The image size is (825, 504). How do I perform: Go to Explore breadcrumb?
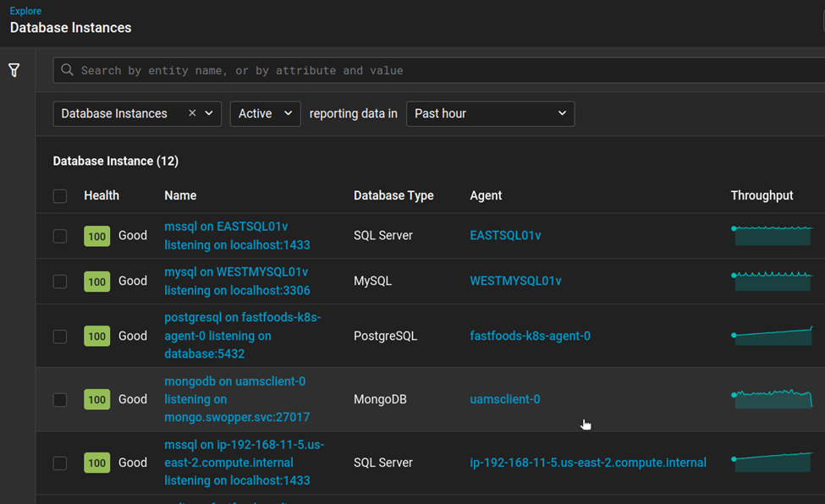(x=25, y=11)
